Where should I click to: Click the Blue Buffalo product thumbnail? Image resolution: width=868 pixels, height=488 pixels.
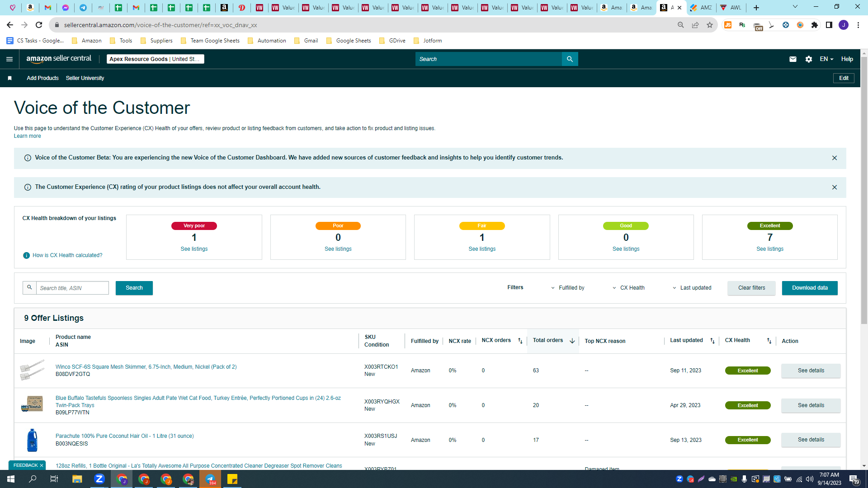[32, 404]
